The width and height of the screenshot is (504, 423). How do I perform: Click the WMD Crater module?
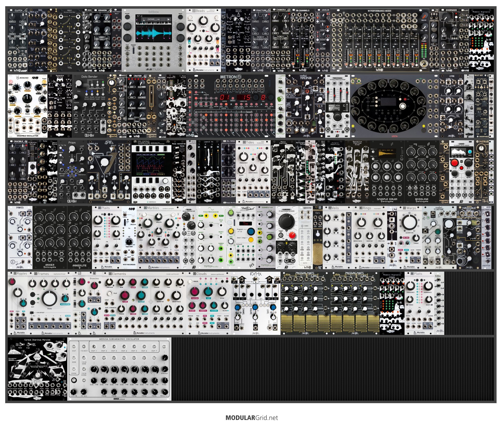pos(137,106)
